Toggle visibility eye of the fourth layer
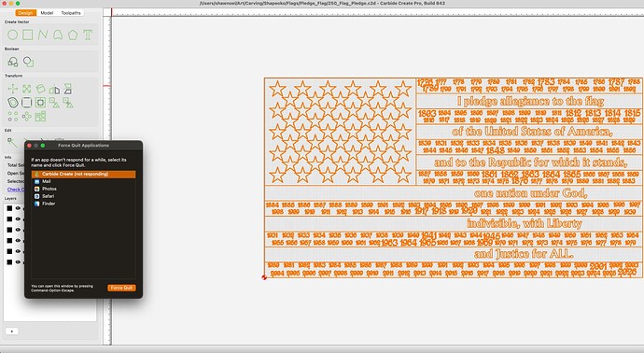The width and height of the screenshot is (644, 353). [18, 240]
